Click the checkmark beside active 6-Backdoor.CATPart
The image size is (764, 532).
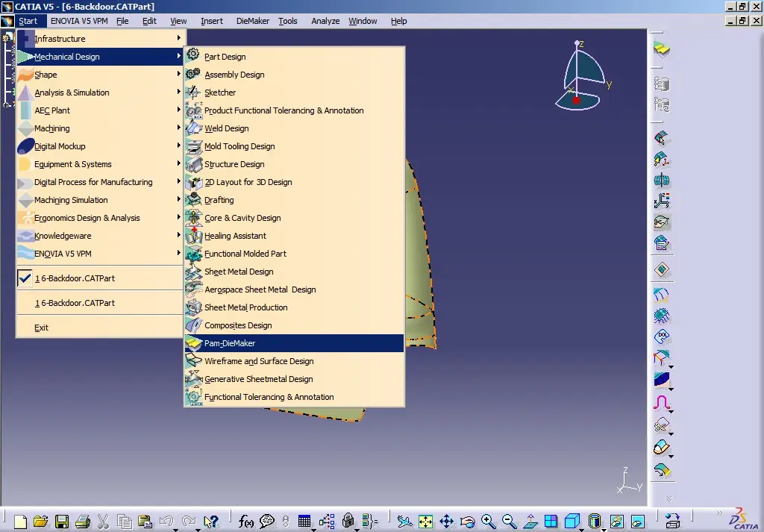pyautogui.click(x=25, y=278)
